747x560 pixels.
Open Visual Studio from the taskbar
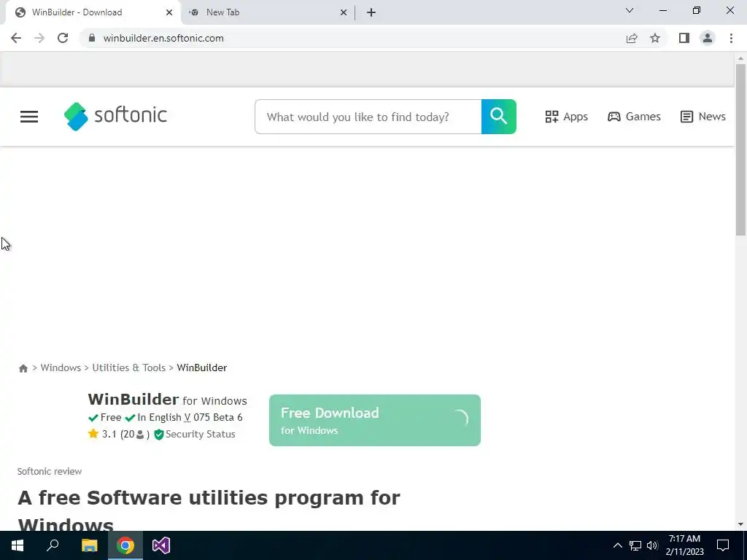point(161,545)
